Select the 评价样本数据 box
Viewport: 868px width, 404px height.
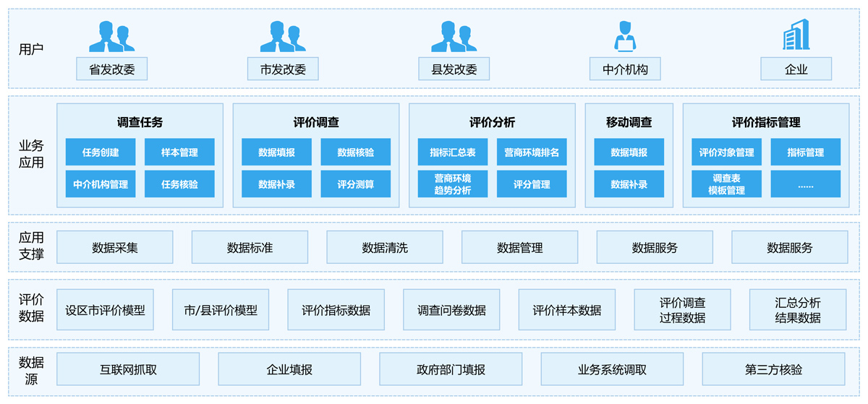point(567,310)
